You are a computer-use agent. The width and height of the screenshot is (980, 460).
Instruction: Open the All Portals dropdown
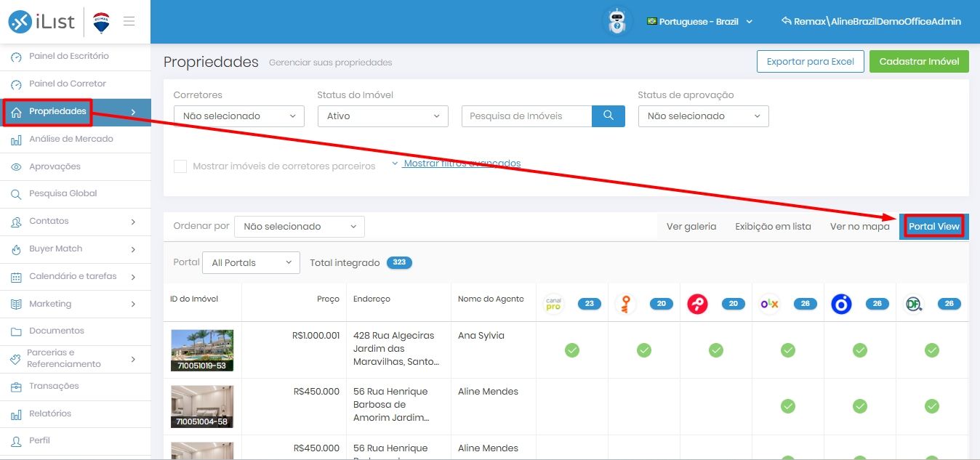coord(251,263)
